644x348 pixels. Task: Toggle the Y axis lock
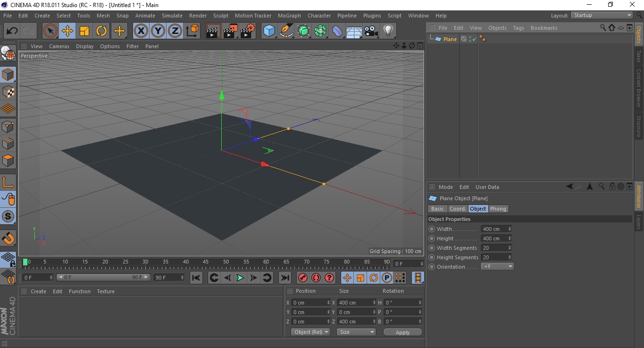coord(158,31)
